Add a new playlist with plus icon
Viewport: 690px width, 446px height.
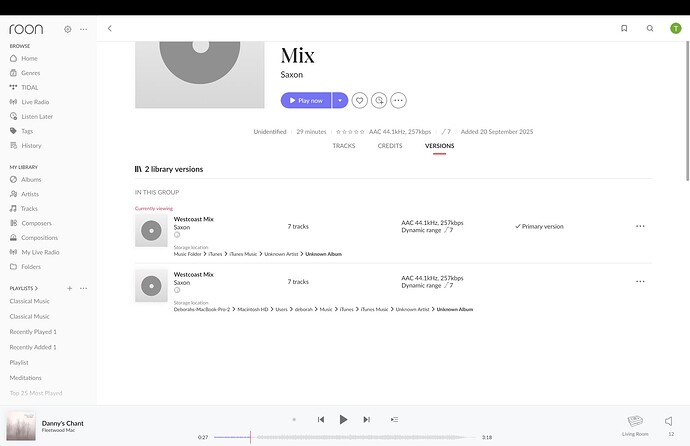[70, 288]
